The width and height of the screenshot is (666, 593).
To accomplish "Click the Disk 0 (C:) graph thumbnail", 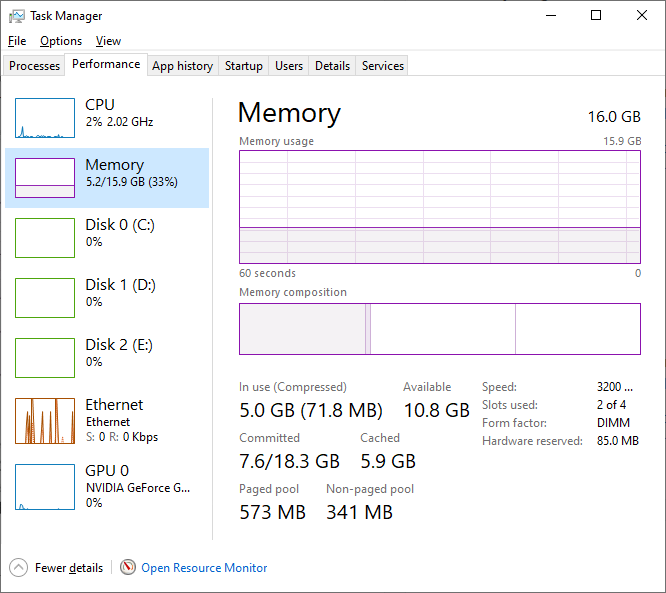I will point(45,238).
